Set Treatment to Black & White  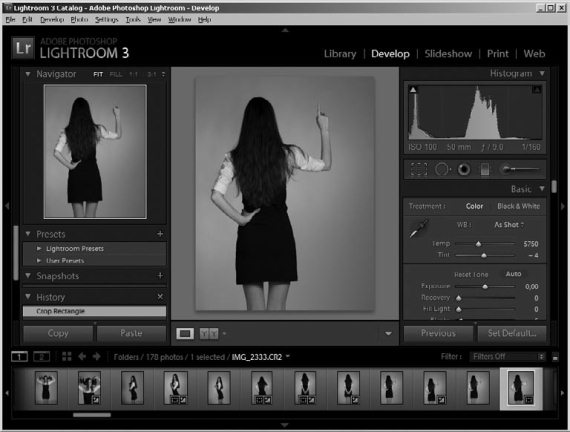pos(518,206)
